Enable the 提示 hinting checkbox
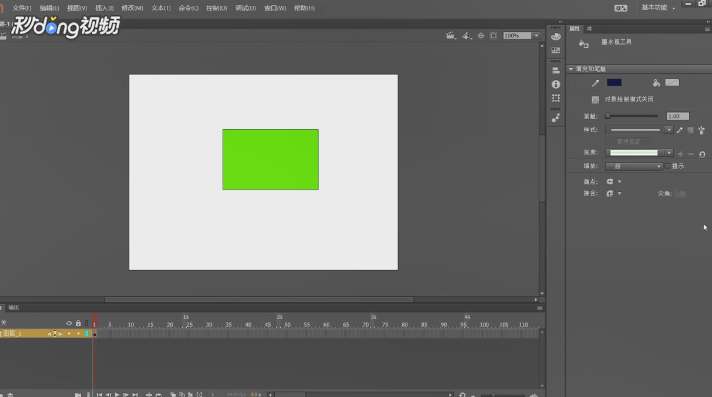This screenshot has width=712, height=397. click(x=668, y=166)
